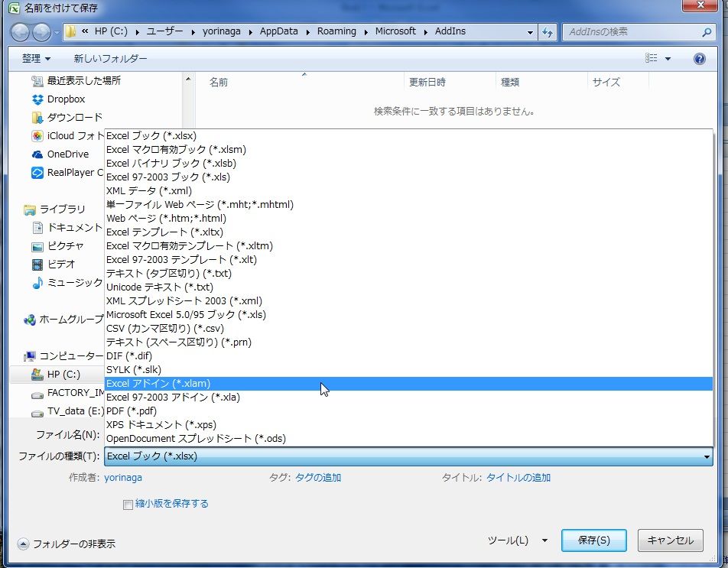Image resolution: width=728 pixels, height=568 pixels.
Task: Open the ツール(L) dropdown
Action: coord(518,540)
